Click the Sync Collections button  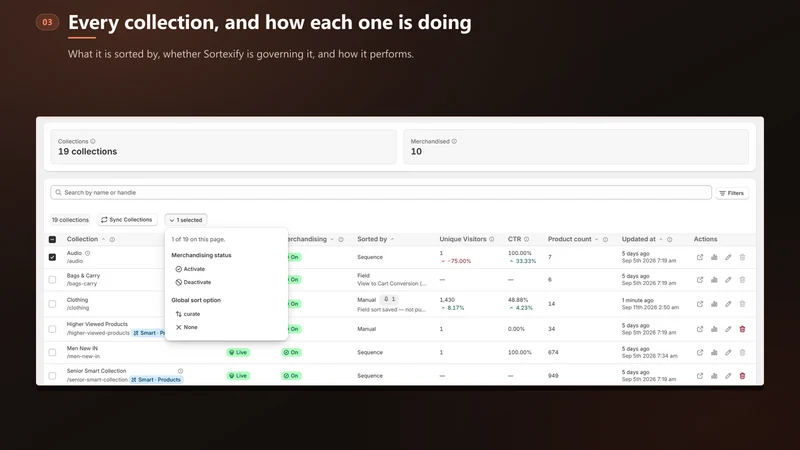click(127, 220)
